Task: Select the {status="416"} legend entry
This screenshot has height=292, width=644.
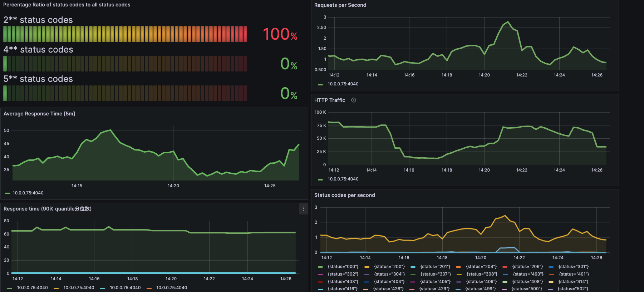Action: point(343,289)
